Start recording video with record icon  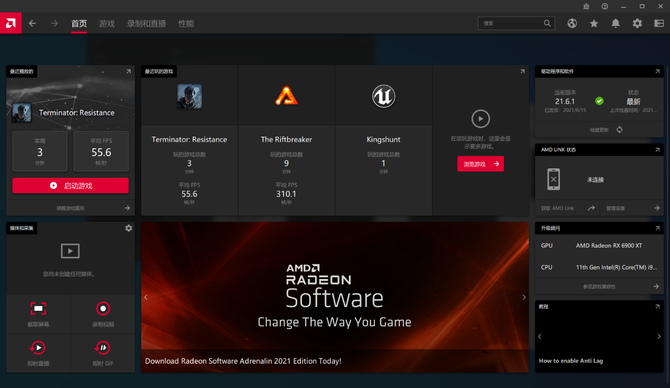pyautogui.click(x=103, y=309)
